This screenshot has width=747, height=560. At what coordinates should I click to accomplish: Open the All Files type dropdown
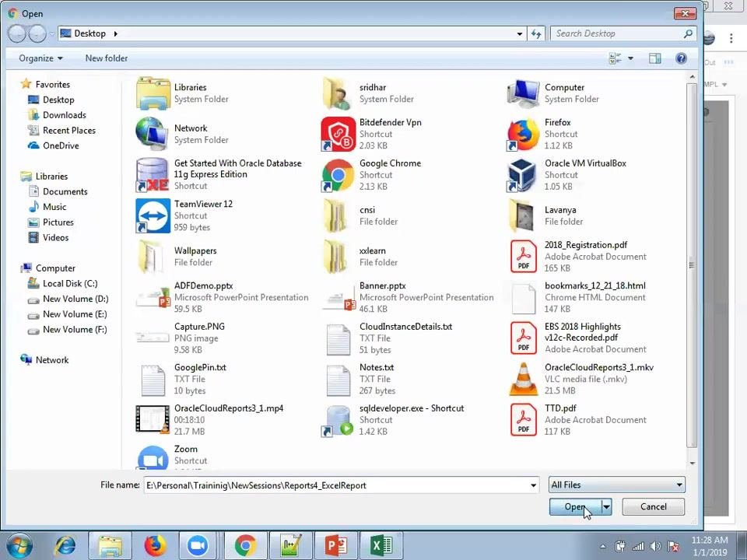click(616, 485)
